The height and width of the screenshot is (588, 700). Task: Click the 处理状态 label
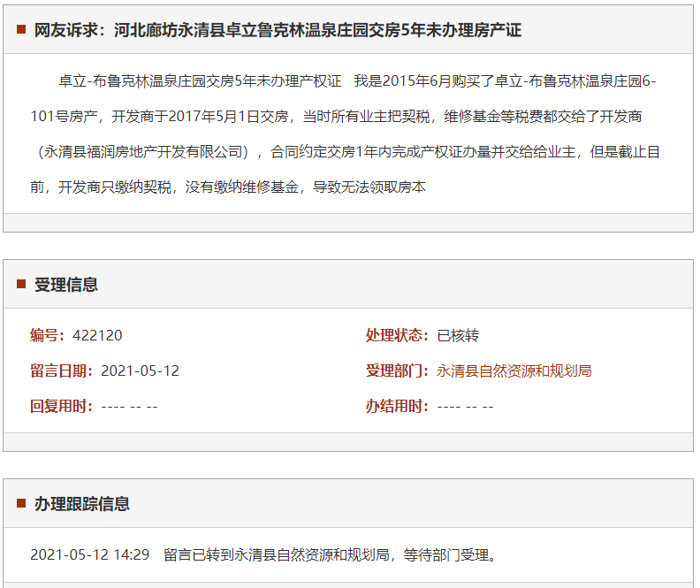pyautogui.click(x=398, y=335)
